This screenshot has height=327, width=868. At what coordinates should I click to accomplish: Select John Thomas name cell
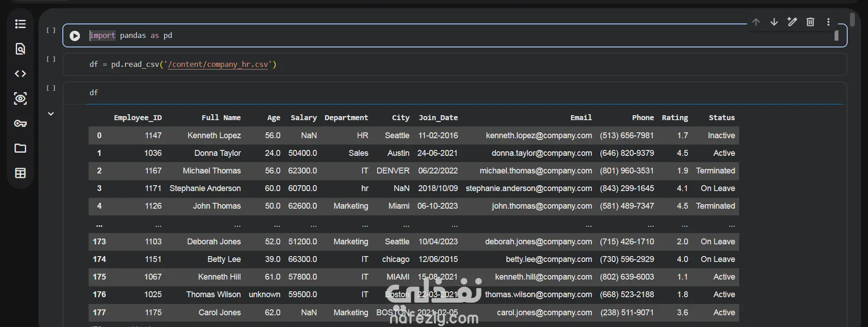click(217, 206)
